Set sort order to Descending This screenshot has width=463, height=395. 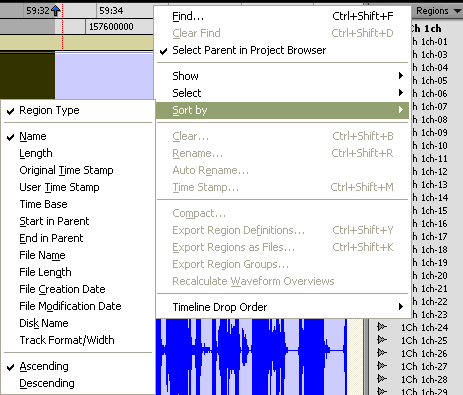click(x=78, y=383)
